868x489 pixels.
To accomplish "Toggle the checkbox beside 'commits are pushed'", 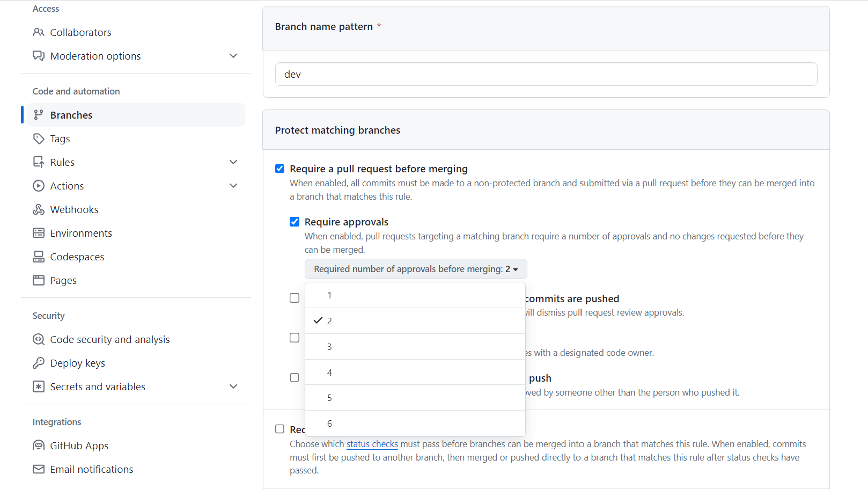I will coord(295,298).
